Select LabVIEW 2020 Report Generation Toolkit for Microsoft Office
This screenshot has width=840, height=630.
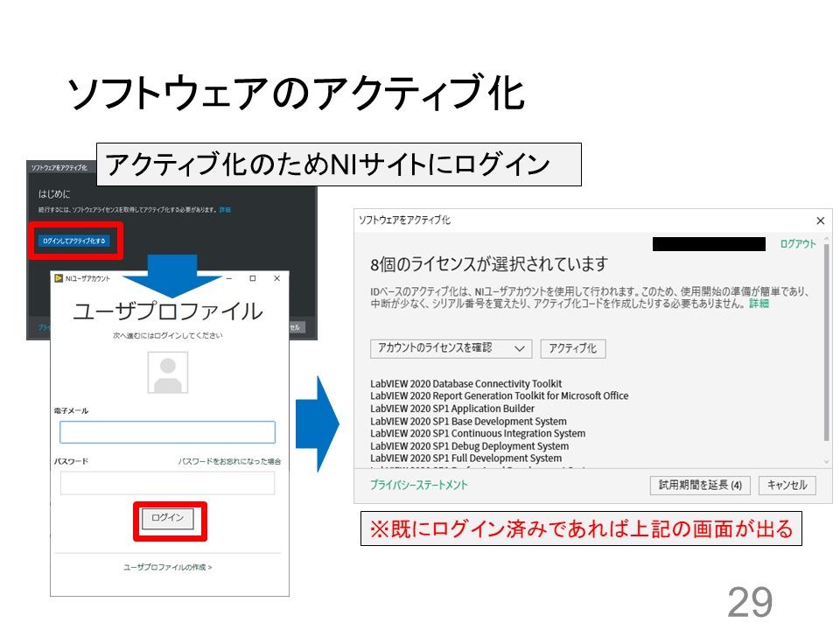pyautogui.click(x=500, y=395)
